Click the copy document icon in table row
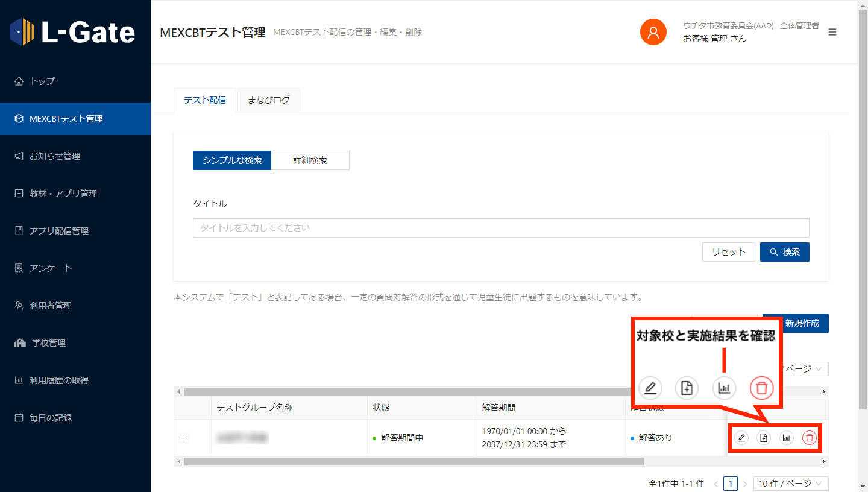Image resolution: width=868 pixels, height=492 pixels. [x=764, y=438]
